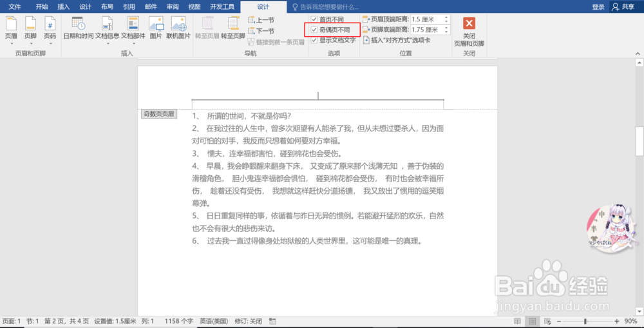The width and height of the screenshot is (644, 328).
Task: Click 1158 个字 word count
Action: pyautogui.click(x=179, y=322)
